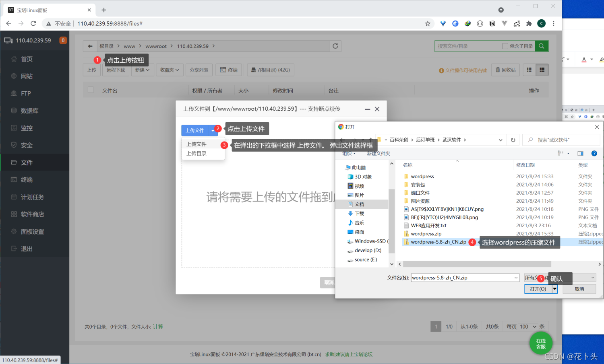Click the 面板设置 sidebar icon
Image resolution: width=604 pixels, height=364 pixels.
pyautogui.click(x=14, y=232)
